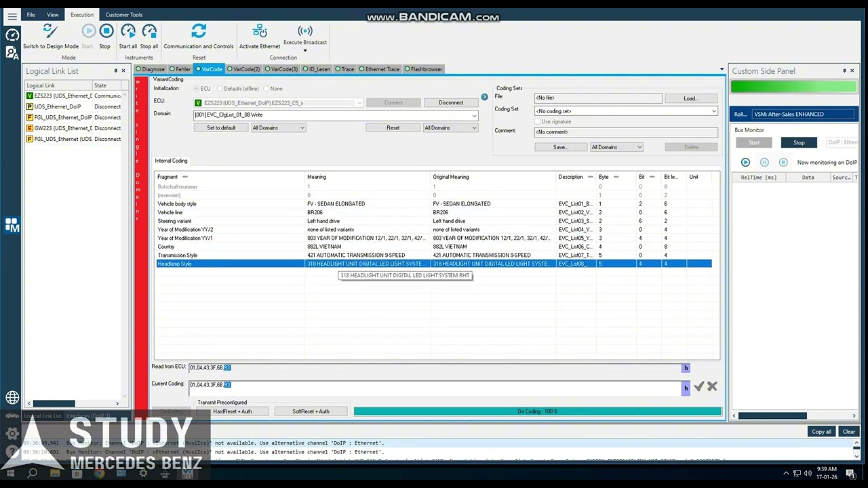
Task: Click Communication and Controls reset icon
Action: tap(199, 30)
